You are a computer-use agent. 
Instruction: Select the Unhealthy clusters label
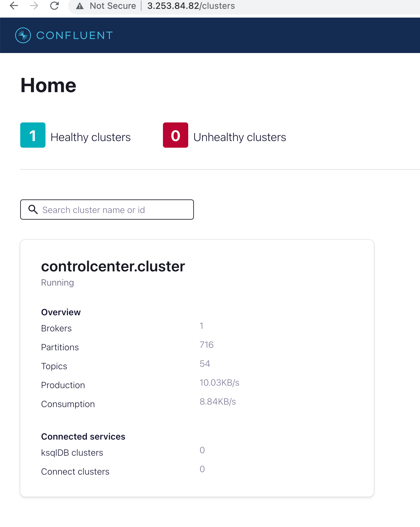tap(240, 137)
